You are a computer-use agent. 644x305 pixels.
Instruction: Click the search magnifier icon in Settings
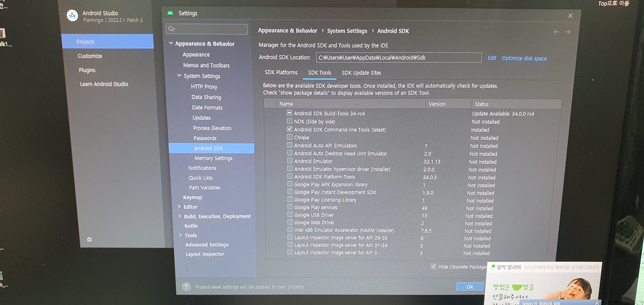171,29
